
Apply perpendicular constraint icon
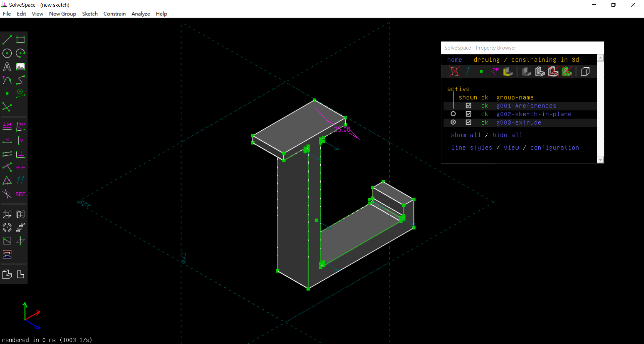(20, 154)
